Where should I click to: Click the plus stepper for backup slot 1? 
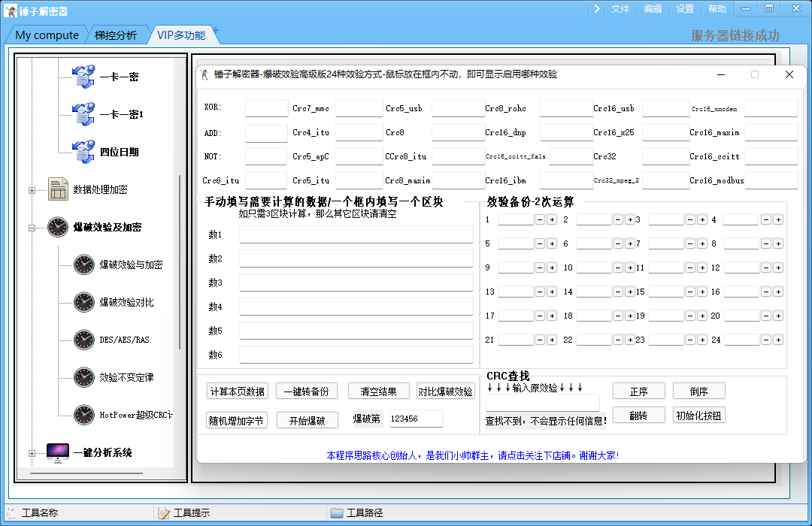[552, 219]
